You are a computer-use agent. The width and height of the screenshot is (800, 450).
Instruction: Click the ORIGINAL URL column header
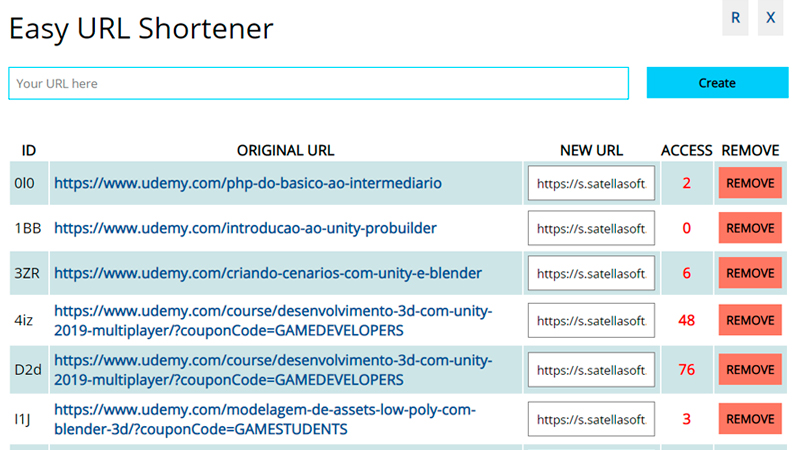(286, 151)
